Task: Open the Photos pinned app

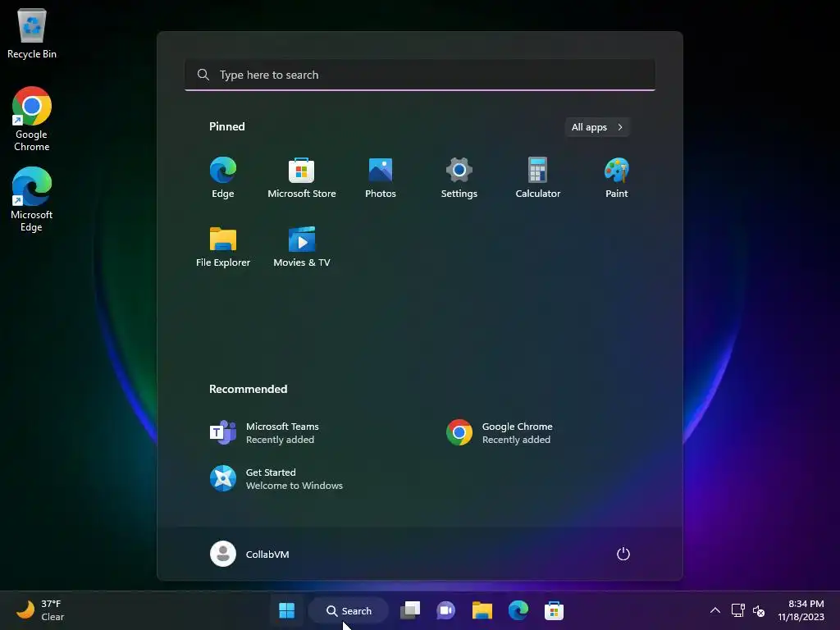Action: (381, 178)
